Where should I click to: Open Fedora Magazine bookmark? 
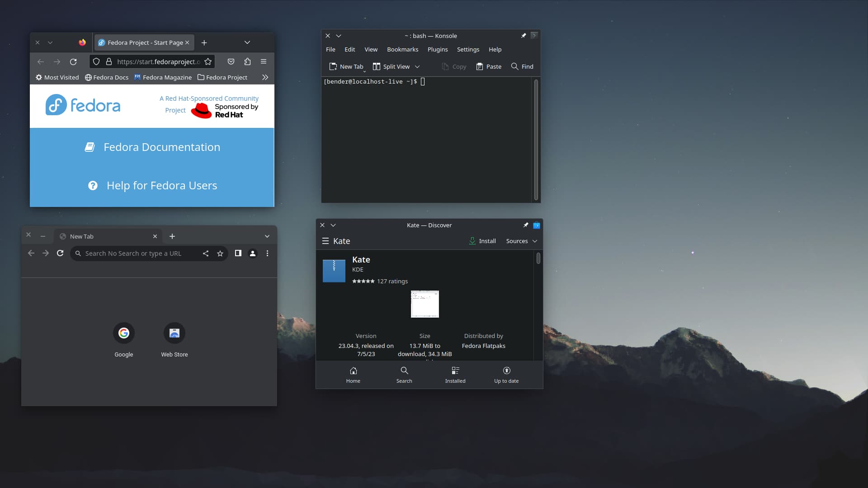point(163,77)
